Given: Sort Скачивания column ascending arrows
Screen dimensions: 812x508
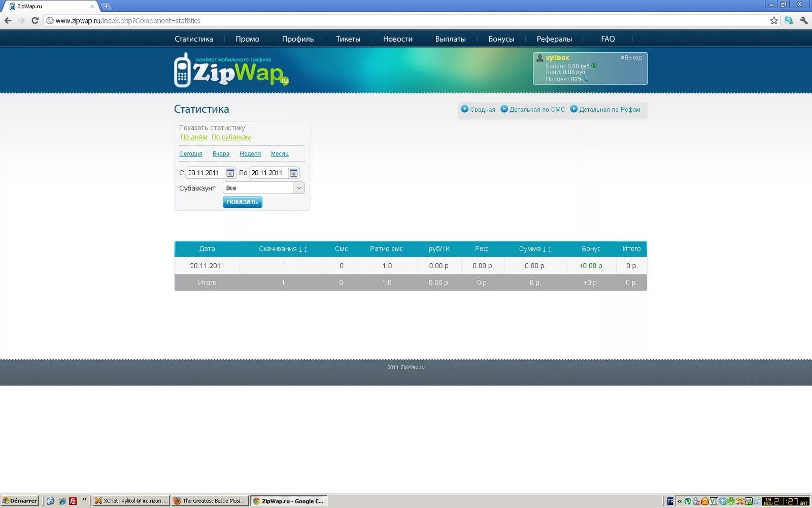Looking at the screenshot, I should coord(303,249).
